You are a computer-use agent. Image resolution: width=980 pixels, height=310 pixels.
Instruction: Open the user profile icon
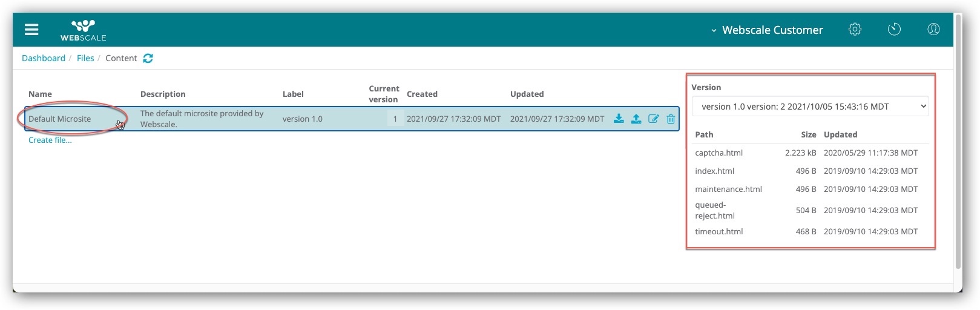click(933, 29)
